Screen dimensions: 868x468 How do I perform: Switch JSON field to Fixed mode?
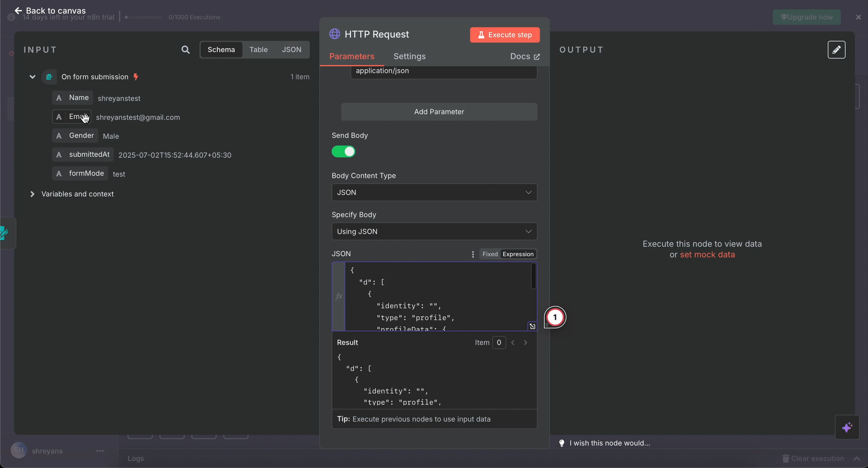490,254
